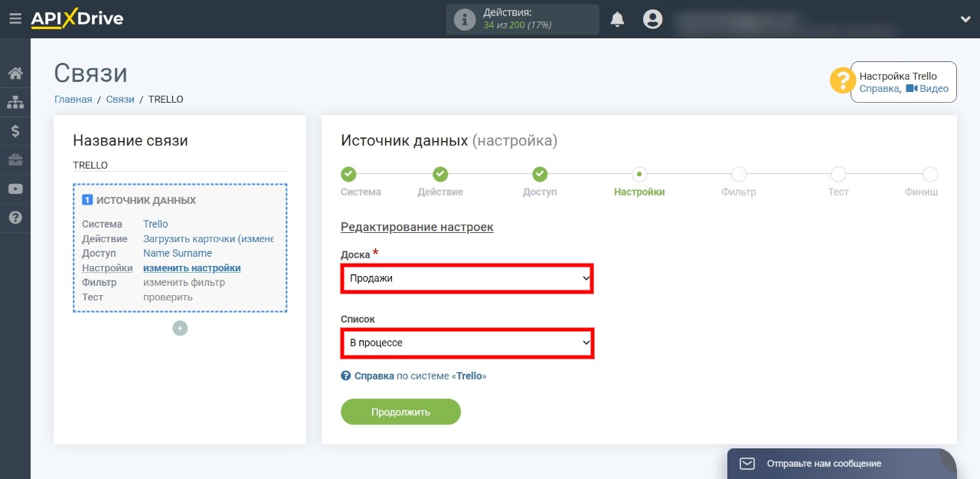The image size is (980, 479).
Task: Open the Отправьте нам сообщение chat widget
Action: click(841, 464)
